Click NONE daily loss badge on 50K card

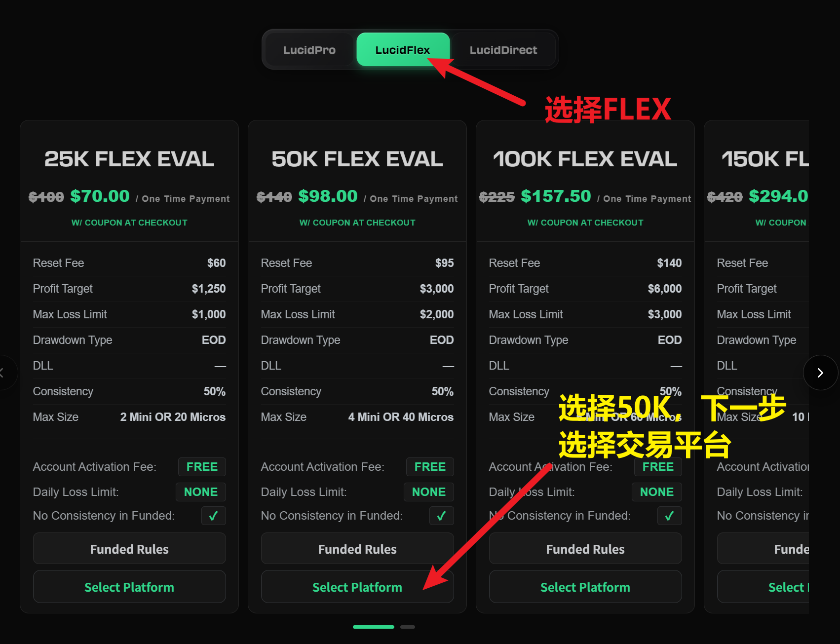click(x=428, y=492)
